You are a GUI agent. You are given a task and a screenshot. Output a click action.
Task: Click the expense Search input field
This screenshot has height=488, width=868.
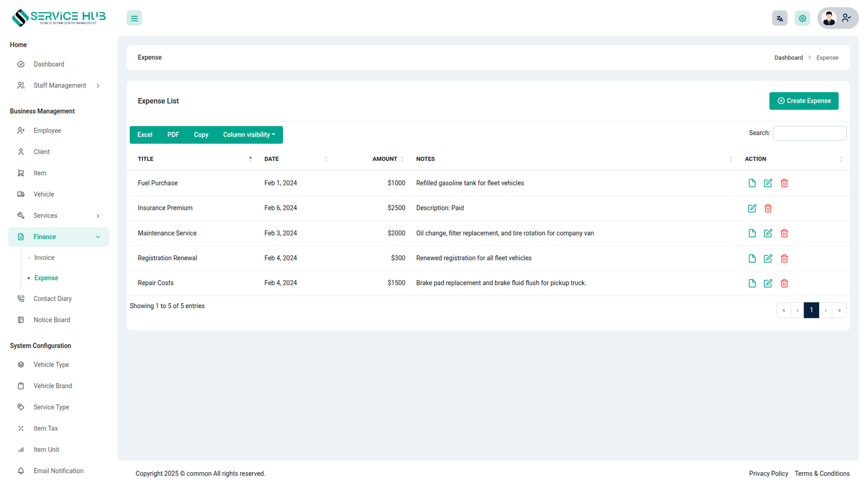click(809, 133)
